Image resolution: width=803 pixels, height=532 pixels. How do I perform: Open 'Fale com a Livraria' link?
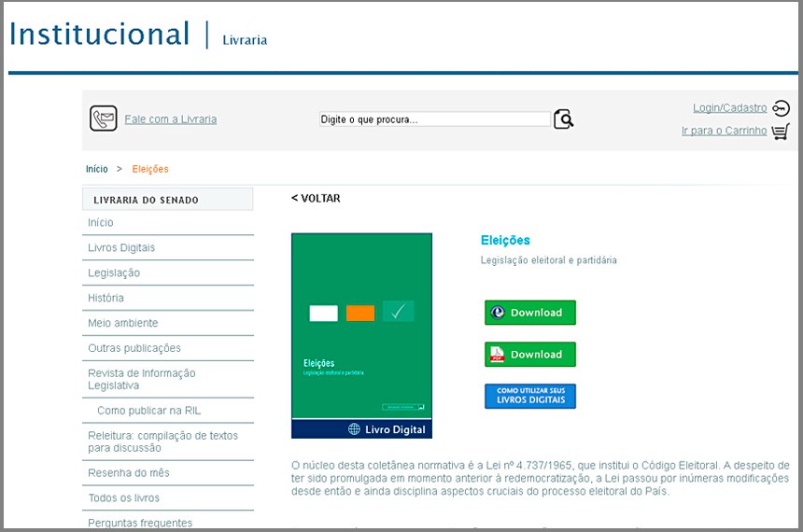tap(170, 119)
